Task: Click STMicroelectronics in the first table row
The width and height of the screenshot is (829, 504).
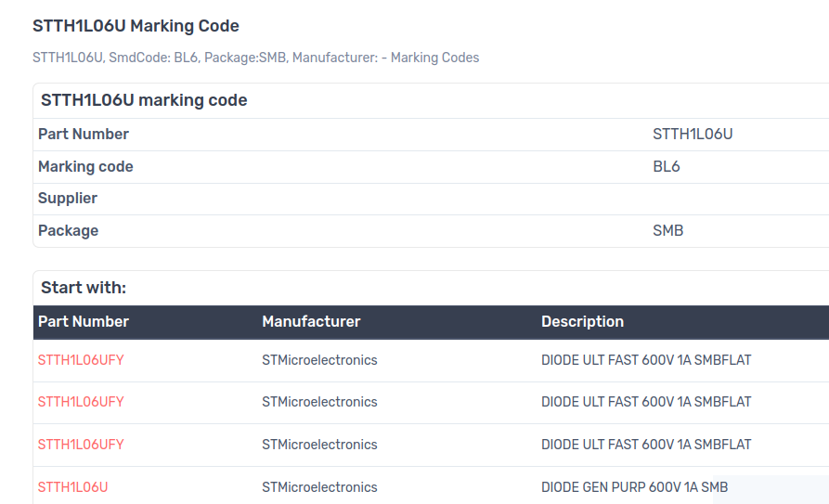Action: 319,360
